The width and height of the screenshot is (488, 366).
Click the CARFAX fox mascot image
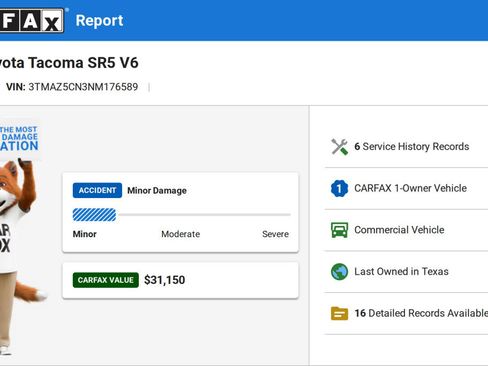point(20,257)
